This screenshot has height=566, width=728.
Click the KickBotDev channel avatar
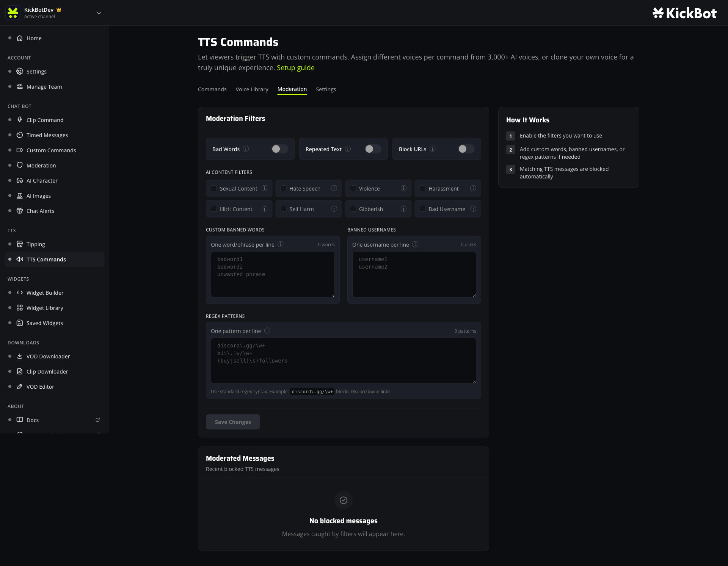(13, 13)
